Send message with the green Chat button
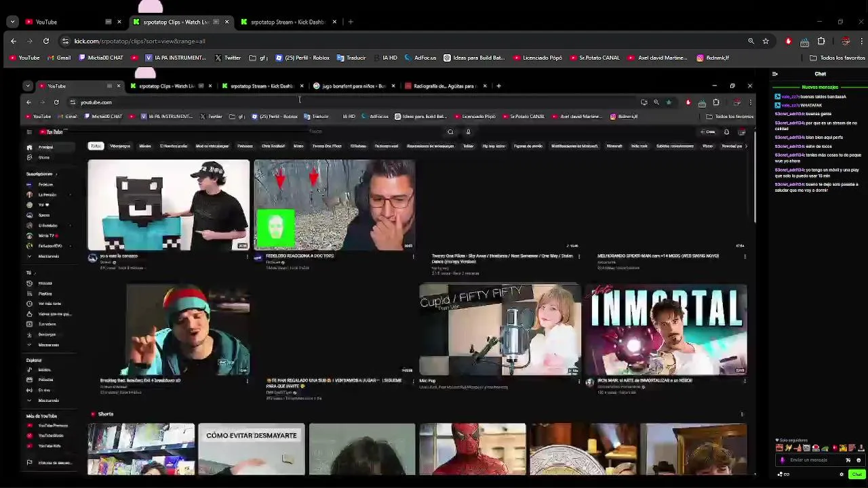868x488 pixels. pos(857,474)
